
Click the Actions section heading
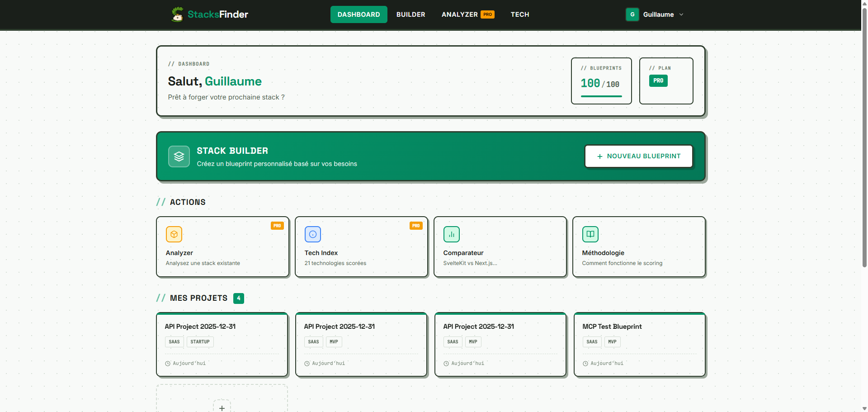pos(188,202)
